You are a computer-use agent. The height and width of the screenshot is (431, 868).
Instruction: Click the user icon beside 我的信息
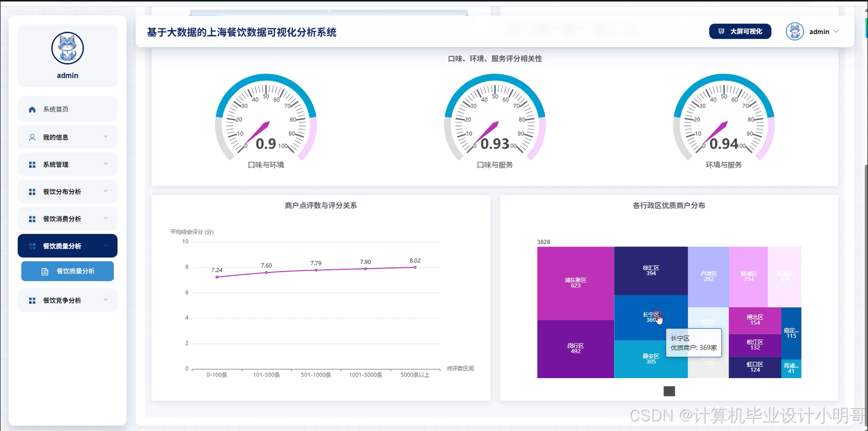tap(32, 137)
